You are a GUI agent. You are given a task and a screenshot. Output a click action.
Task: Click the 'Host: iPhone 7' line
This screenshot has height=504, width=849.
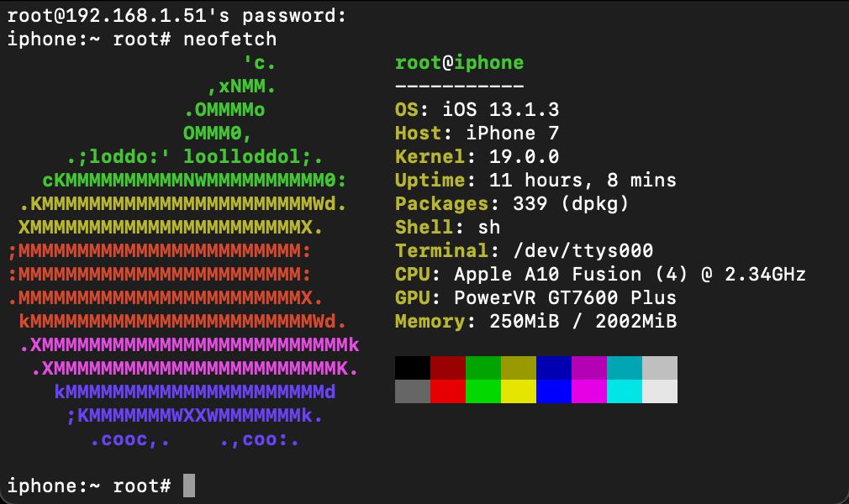click(x=477, y=134)
